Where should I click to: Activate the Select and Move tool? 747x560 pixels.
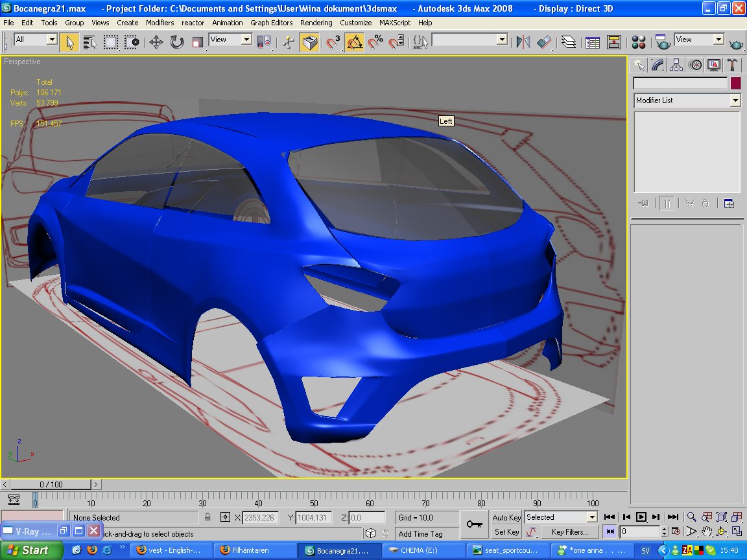156,42
